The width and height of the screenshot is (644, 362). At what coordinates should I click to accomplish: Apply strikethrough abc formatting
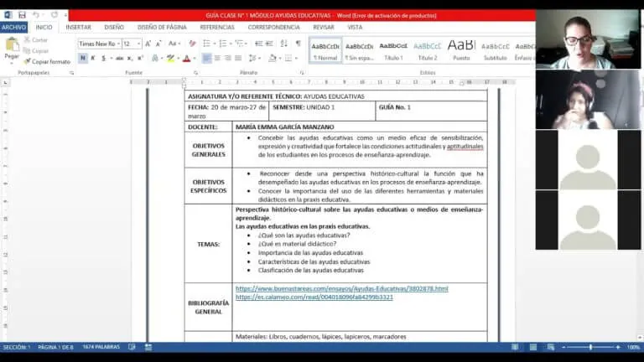[120, 59]
